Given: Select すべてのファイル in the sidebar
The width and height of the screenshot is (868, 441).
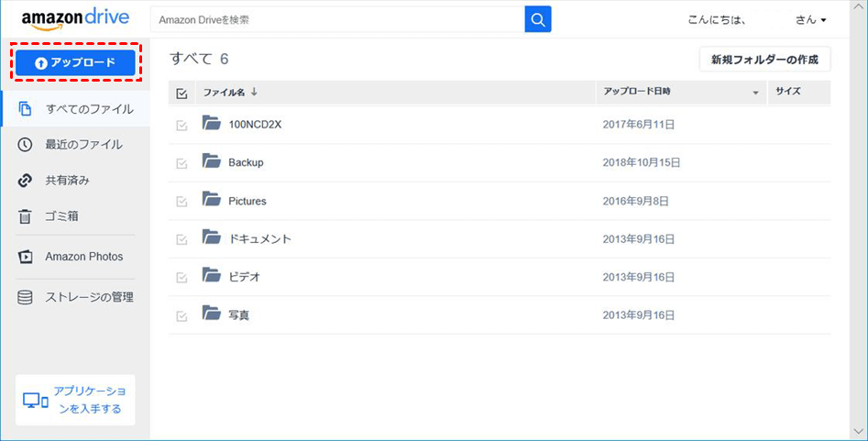Looking at the screenshot, I should pos(89,109).
